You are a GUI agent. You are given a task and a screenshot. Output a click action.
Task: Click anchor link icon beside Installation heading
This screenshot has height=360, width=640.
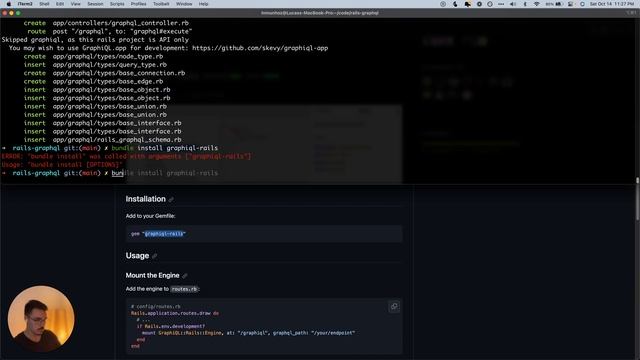pos(171,200)
